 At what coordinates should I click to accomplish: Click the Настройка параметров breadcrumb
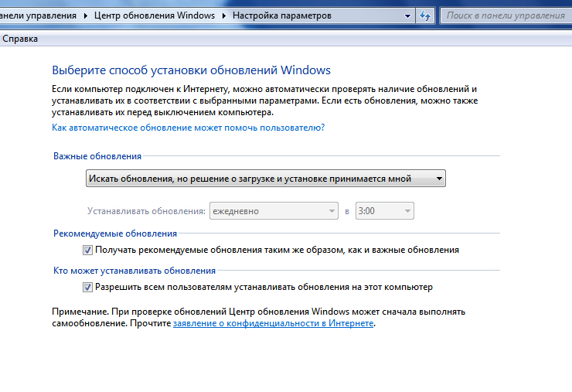tap(281, 15)
